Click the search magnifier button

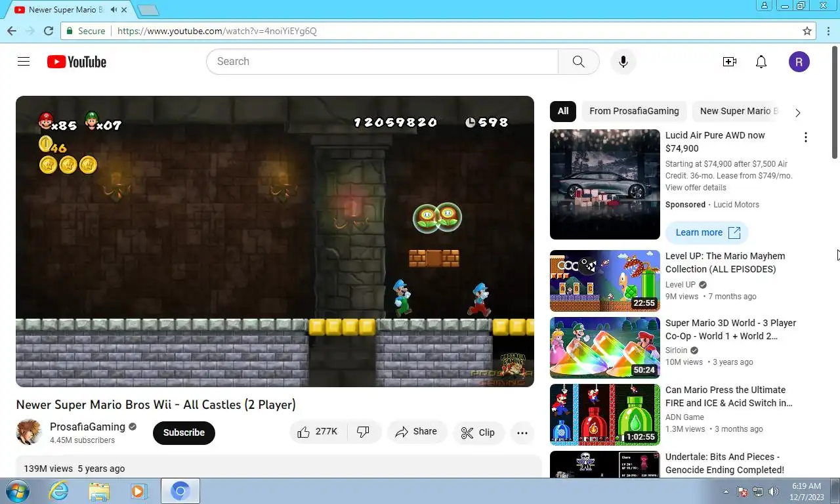pos(578,62)
